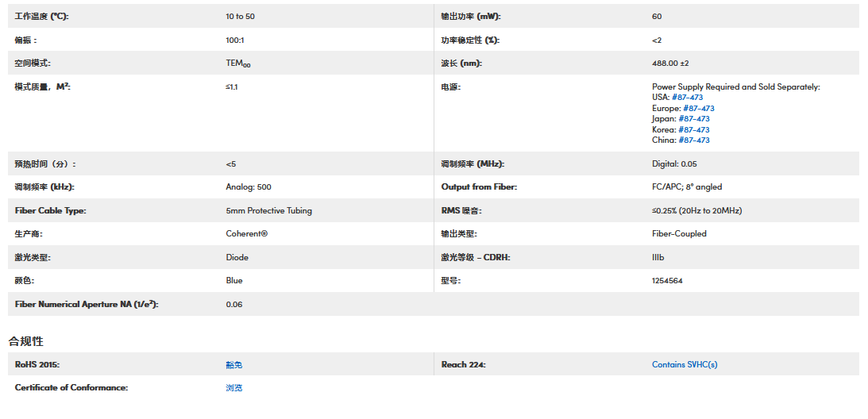Open the Japan power supply #87-473 link

[693, 119]
